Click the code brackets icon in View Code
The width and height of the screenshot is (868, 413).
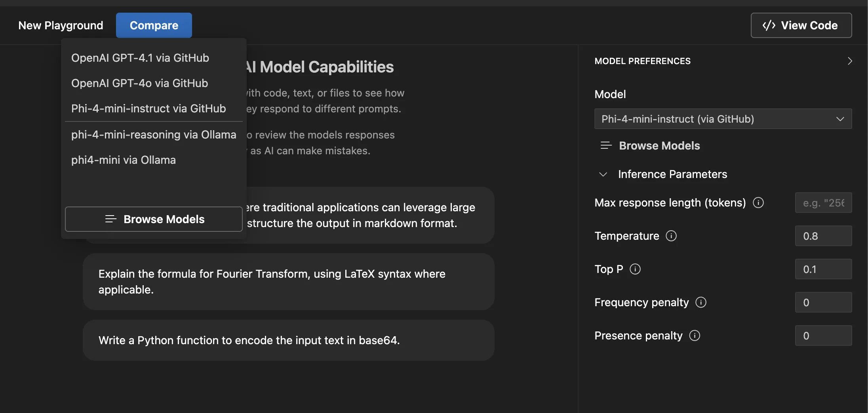click(x=769, y=25)
